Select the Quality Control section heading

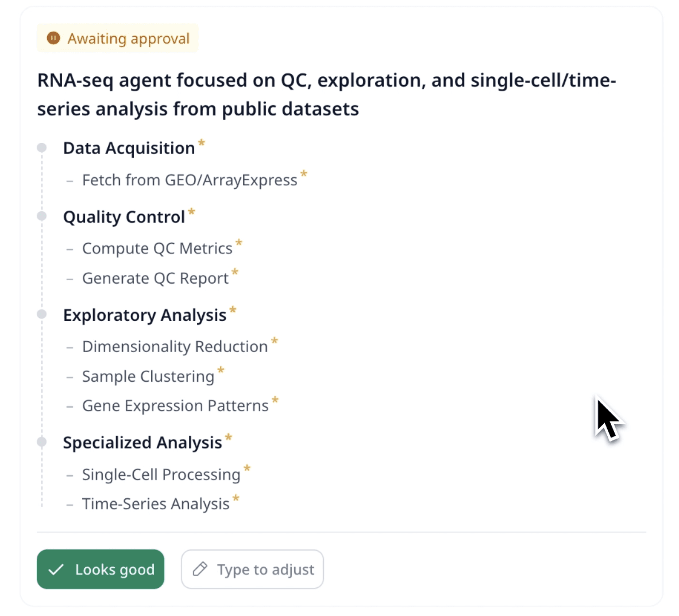[124, 217]
